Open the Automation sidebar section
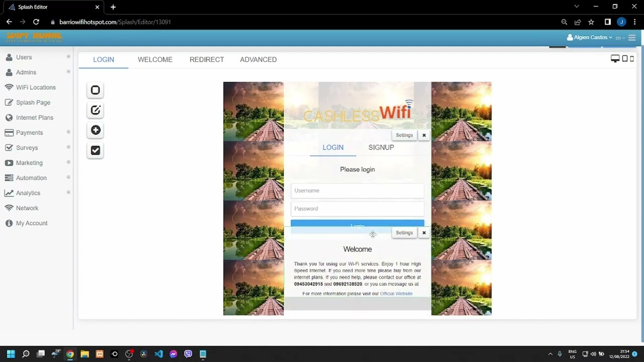644x362 pixels. click(31, 178)
